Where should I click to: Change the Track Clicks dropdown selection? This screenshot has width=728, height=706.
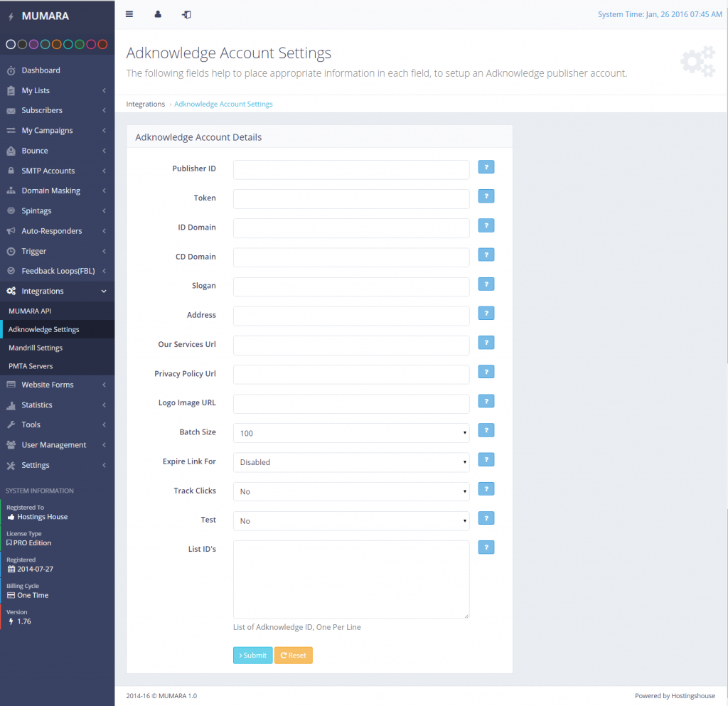click(x=351, y=491)
